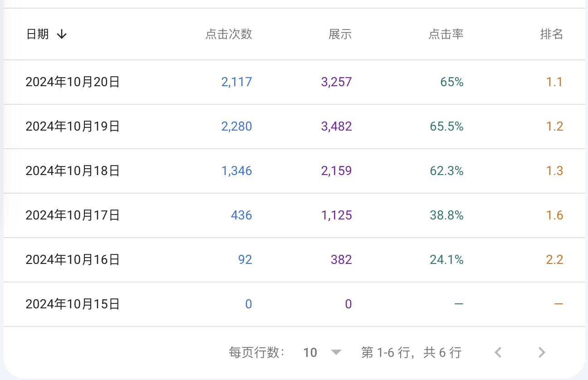Image resolution: width=588 pixels, height=380 pixels.
Task: Sort by the 展示 column header
Action: [340, 34]
